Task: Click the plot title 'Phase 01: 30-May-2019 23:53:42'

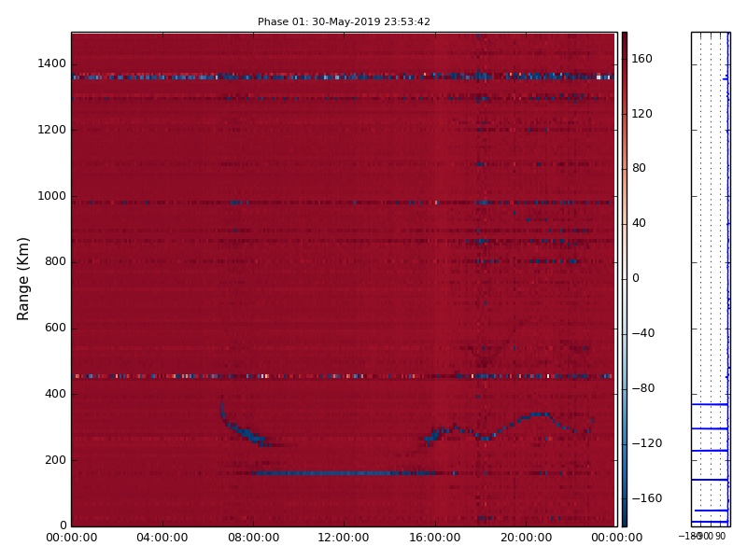Action: [344, 21]
